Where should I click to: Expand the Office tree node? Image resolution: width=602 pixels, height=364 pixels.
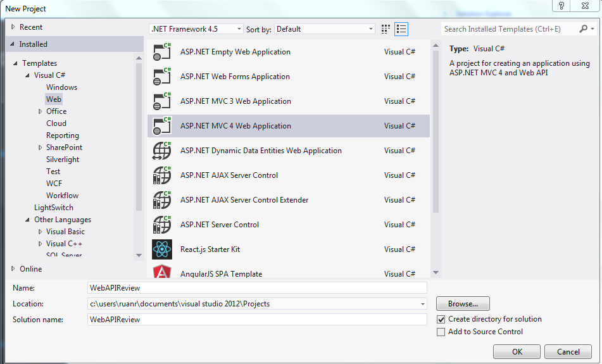coord(40,111)
